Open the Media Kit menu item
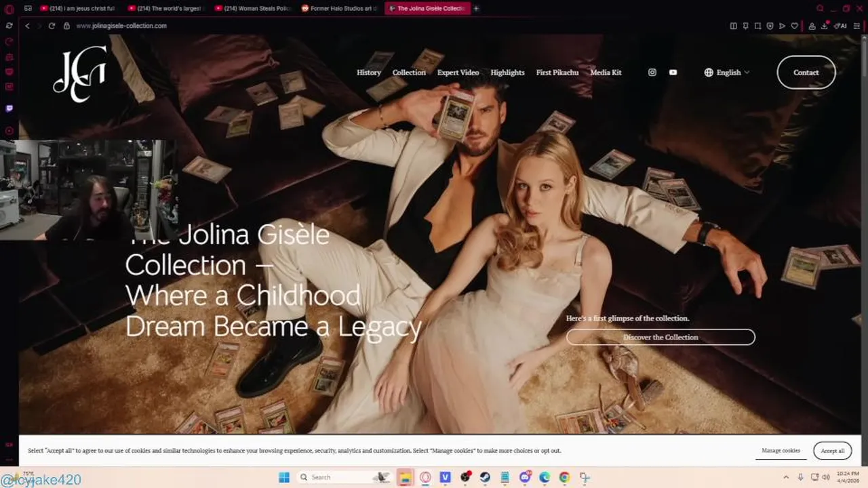The image size is (868, 488). click(606, 73)
